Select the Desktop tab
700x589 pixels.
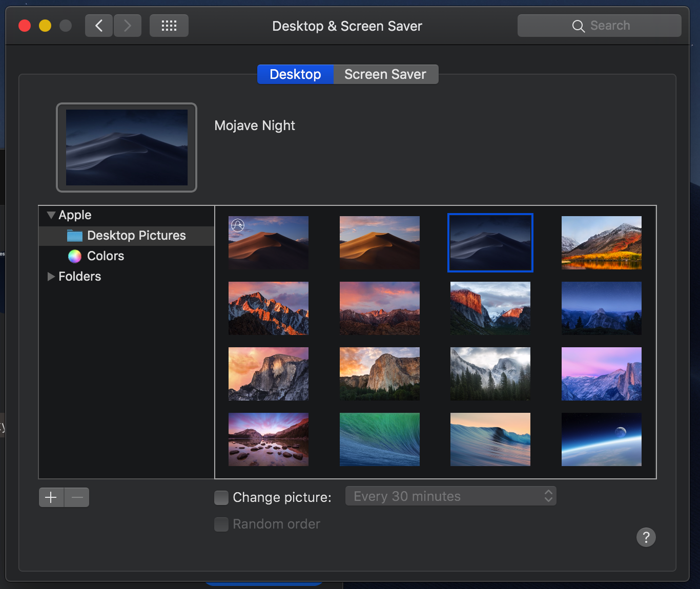click(295, 74)
